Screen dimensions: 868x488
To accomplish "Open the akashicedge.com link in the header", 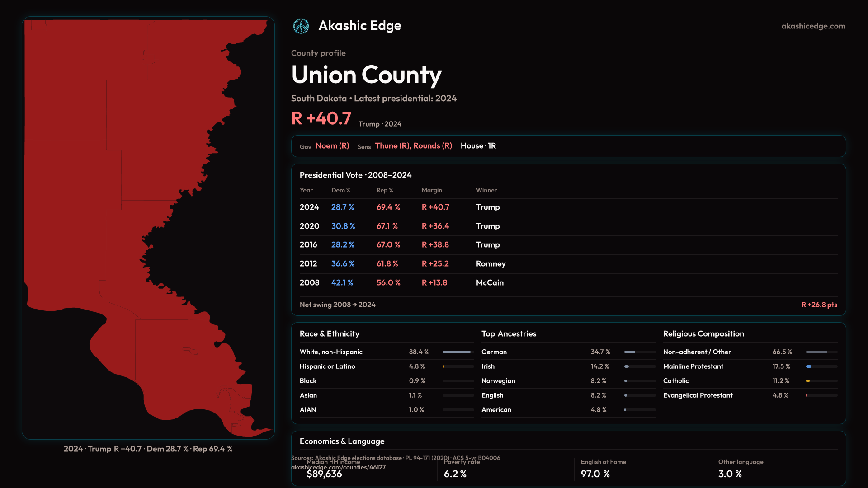I will click(x=813, y=26).
